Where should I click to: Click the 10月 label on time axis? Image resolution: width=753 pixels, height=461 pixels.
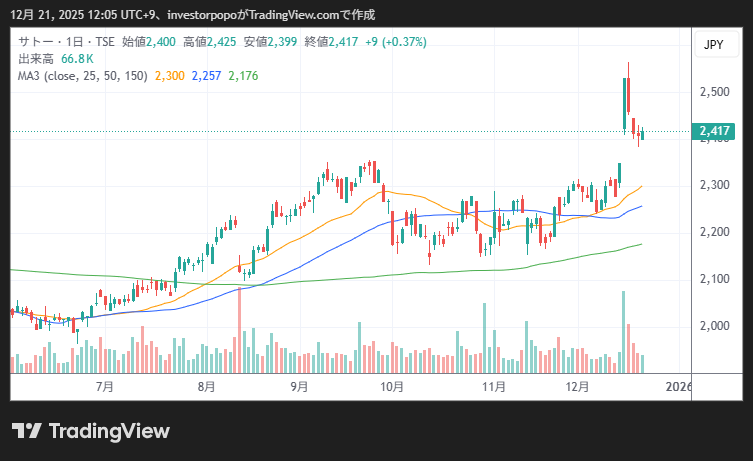(391, 386)
